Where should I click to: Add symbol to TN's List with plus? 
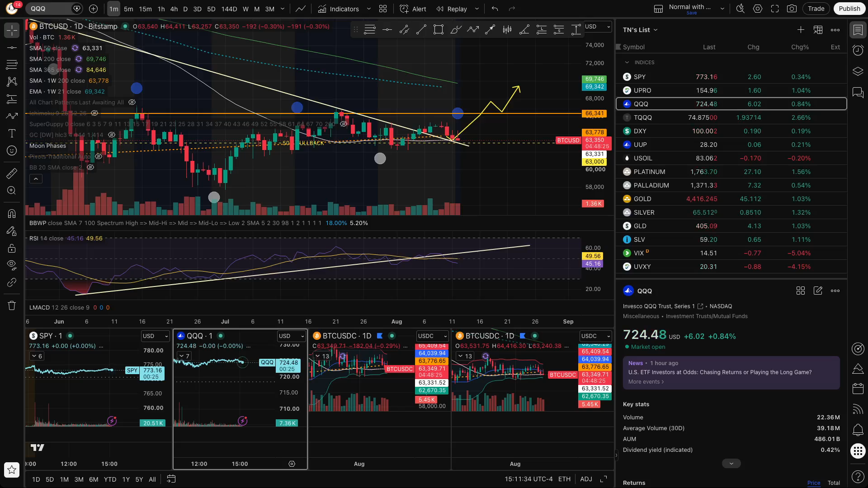click(x=801, y=30)
